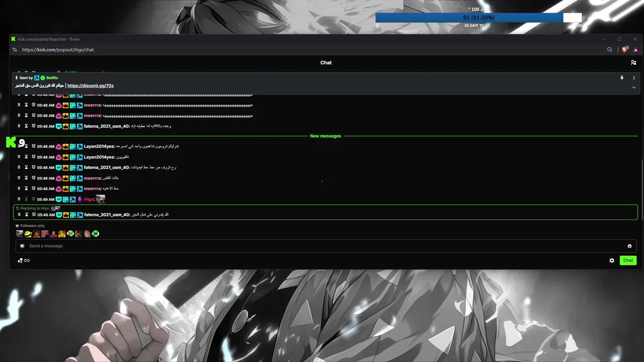Open the discord.gg/70z link
The image size is (644, 362).
pos(91,85)
